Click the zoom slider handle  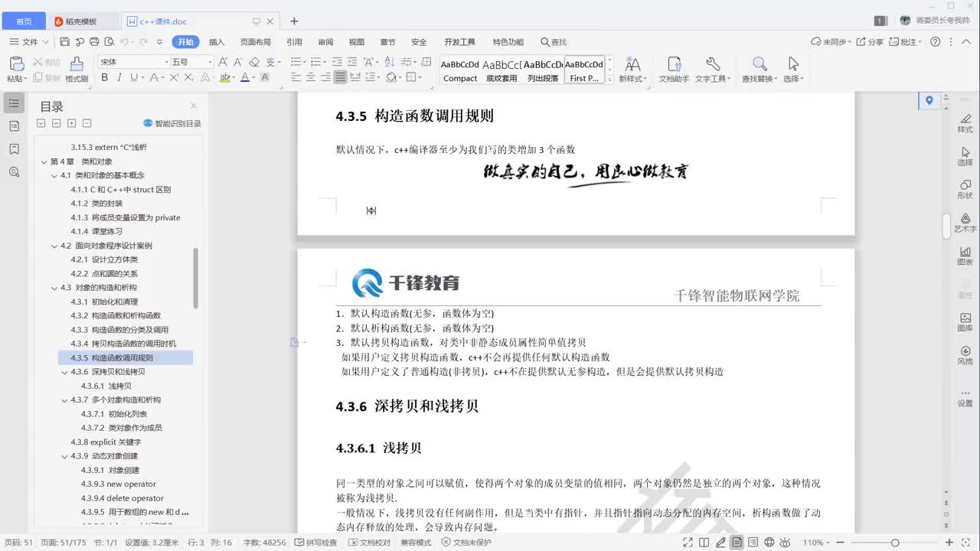tap(894, 543)
